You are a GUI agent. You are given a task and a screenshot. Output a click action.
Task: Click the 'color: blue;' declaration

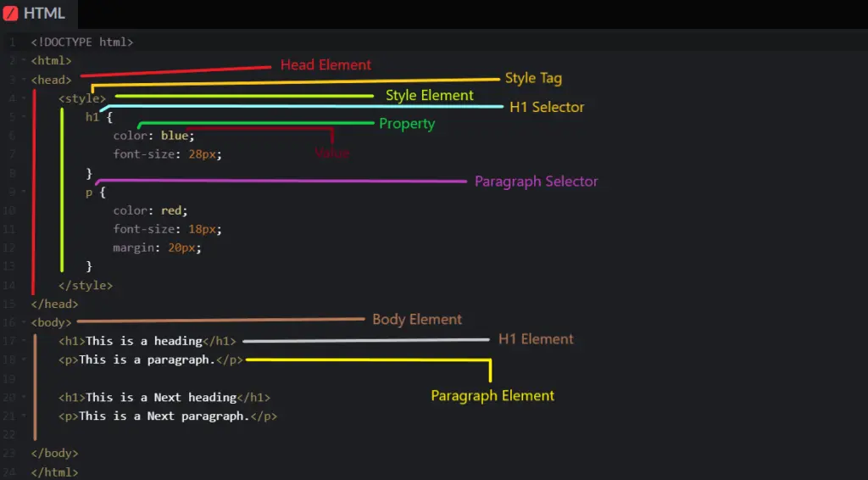154,136
